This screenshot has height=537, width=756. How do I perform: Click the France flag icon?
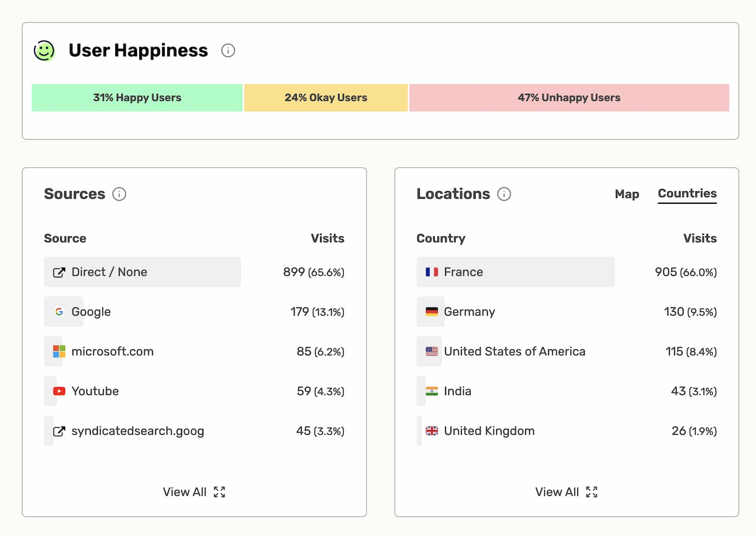pyautogui.click(x=432, y=272)
